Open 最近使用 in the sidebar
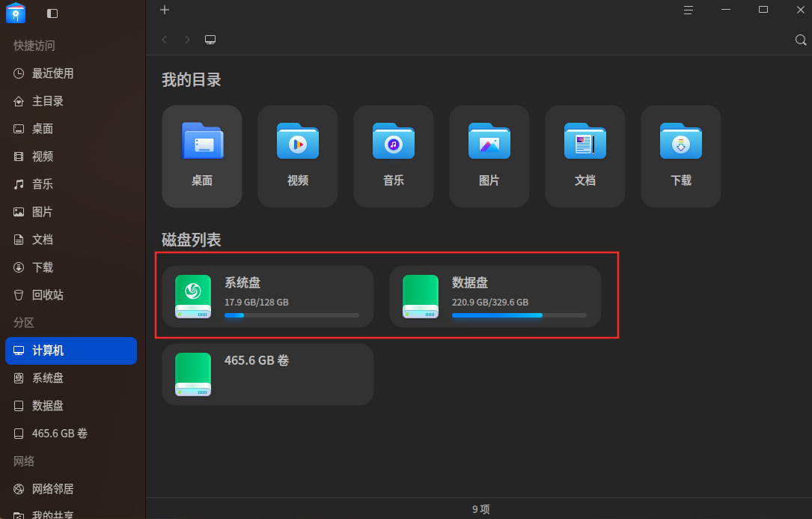Viewport: 812px width, 519px height. click(71, 73)
